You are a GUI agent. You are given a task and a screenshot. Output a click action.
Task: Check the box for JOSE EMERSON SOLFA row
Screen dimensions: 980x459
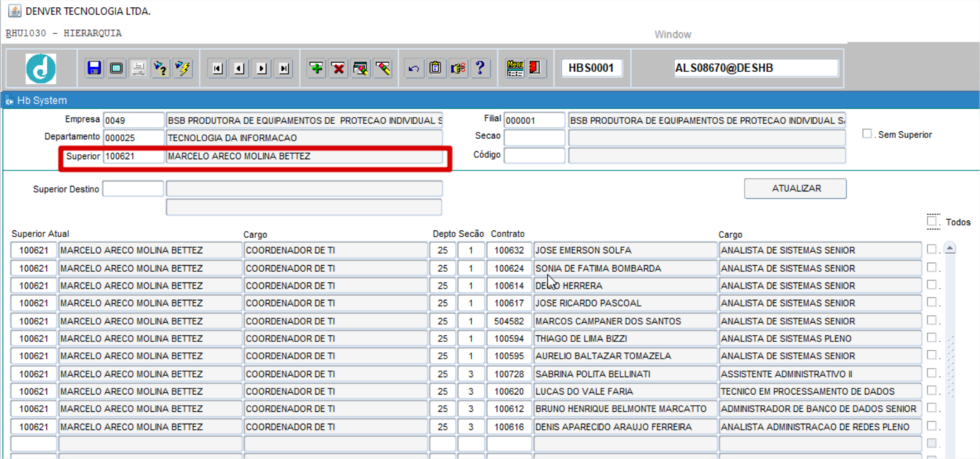point(931,249)
